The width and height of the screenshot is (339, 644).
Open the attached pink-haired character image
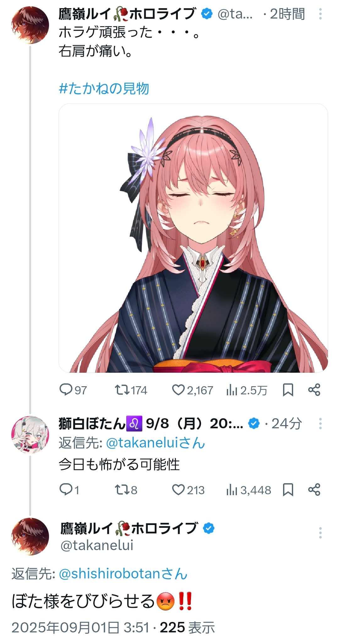pos(193,238)
